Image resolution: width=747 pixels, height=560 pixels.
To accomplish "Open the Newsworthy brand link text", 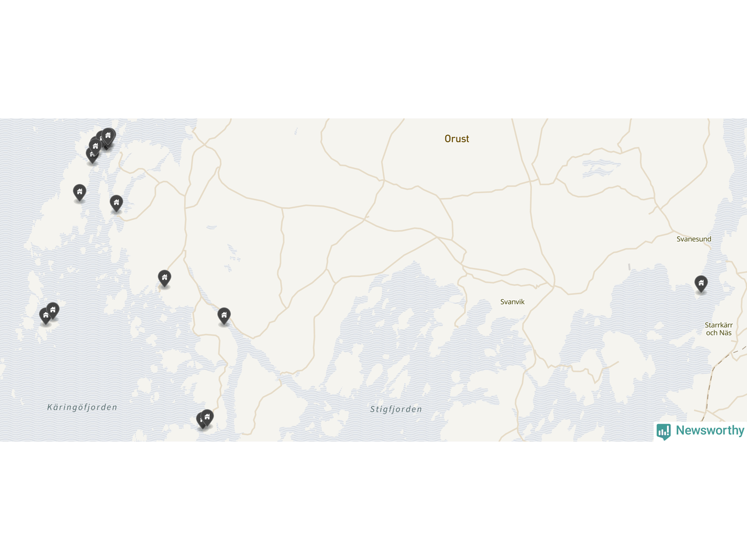I will (710, 430).
